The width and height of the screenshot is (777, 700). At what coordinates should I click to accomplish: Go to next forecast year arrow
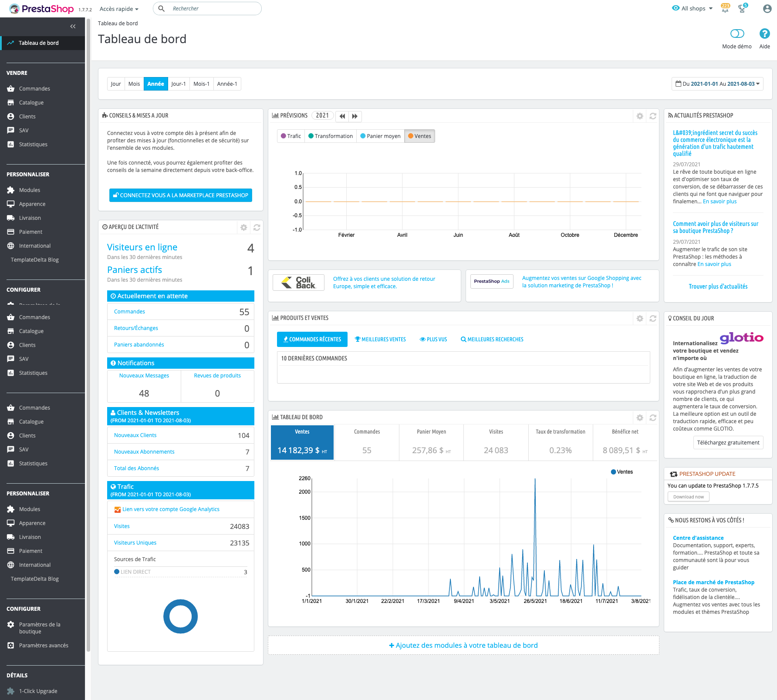pyautogui.click(x=355, y=116)
